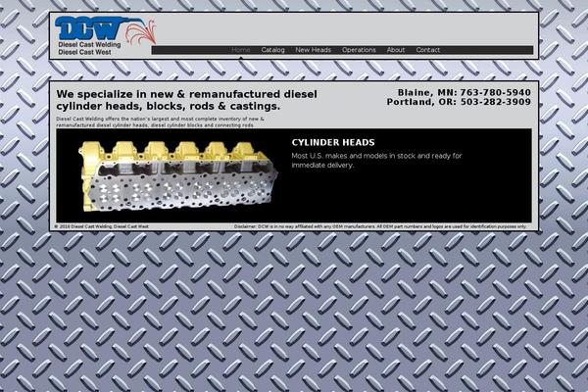Click the DCW Diesel Cast Welding logo
The width and height of the screenshot is (588, 392).
point(106,35)
